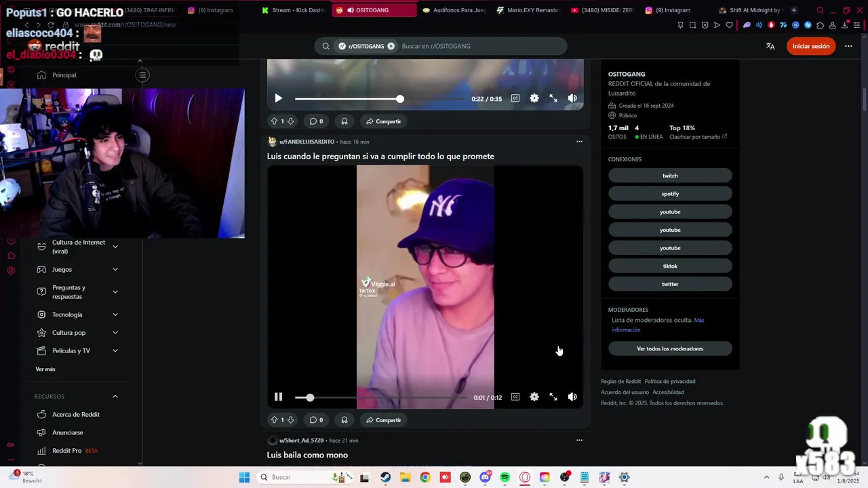Share the Luis promete post via Compartir
868x488 pixels.
click(383, 420)
